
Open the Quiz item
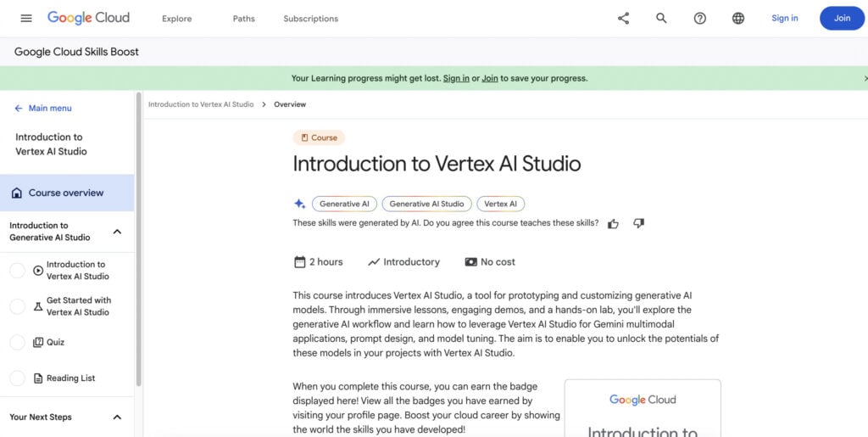pyautogui.click(x=55, y=342)
